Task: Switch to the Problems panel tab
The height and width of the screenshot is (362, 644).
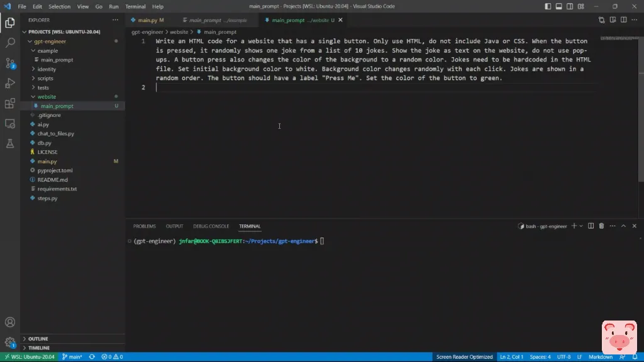Action: coord(144,226)
